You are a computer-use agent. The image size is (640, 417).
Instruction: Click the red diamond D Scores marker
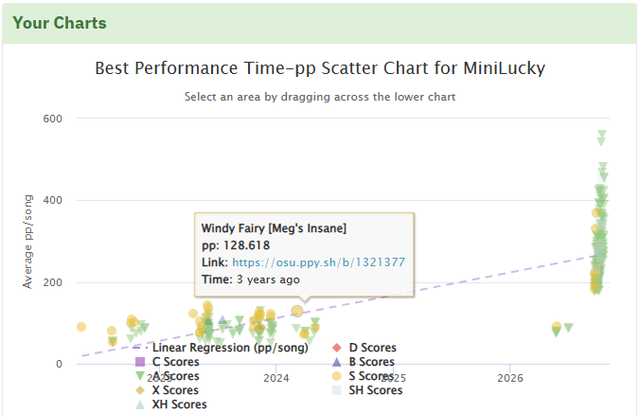pyautogui.click(x=337, y=348)
